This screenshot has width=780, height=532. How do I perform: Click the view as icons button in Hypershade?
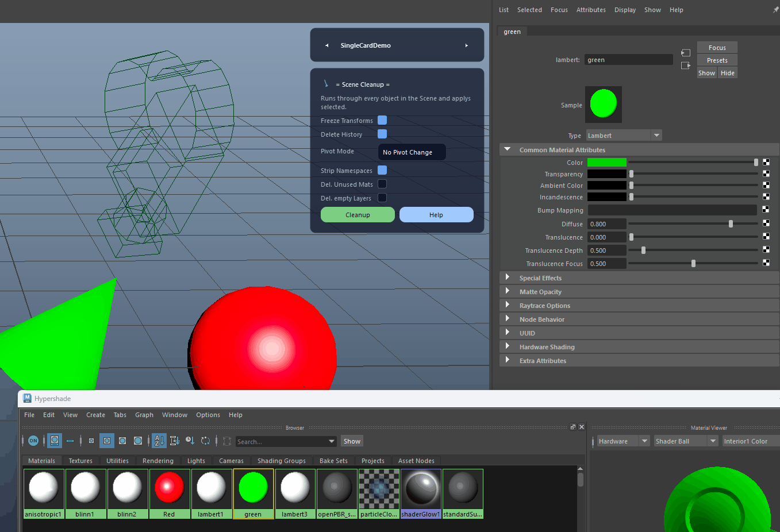coord(55,441)
